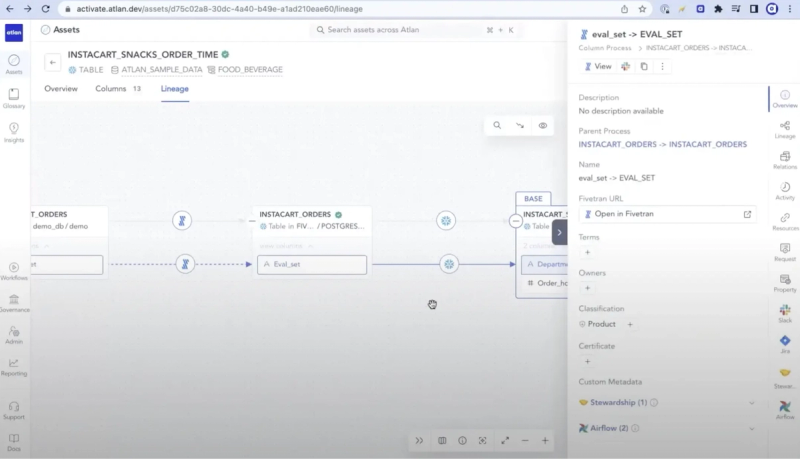This screenshot has width=800, height=459.
Task: Click the upper Fivetran process node
Action: pos(182,220)
